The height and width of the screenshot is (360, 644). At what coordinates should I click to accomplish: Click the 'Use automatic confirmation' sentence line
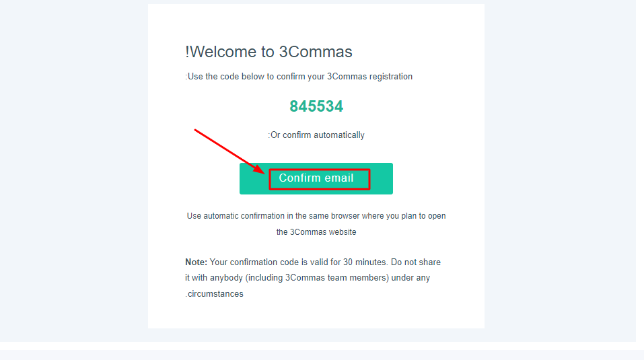(x=316, y=216)
